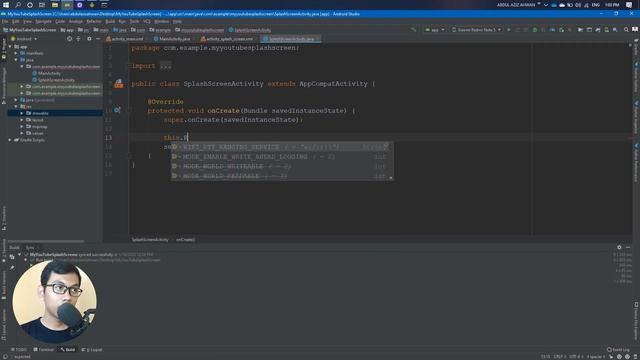Viewport: 640px width, 360px height.
Task: Open the notification center icon
Action: [x=629, y=5]
